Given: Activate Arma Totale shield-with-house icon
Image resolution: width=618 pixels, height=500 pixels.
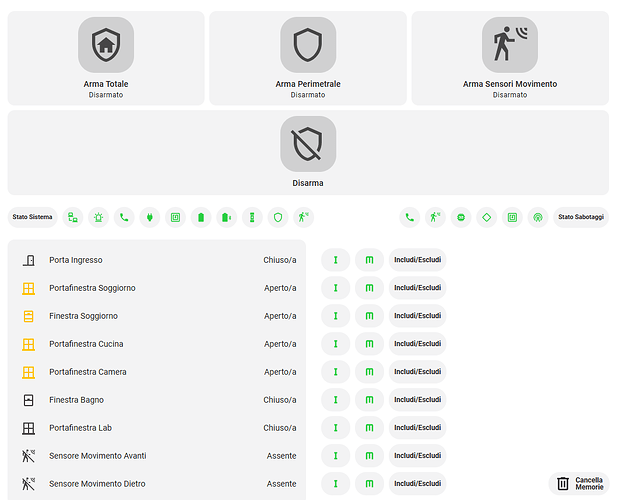Looking at the screenshot, I should (106, 45).
